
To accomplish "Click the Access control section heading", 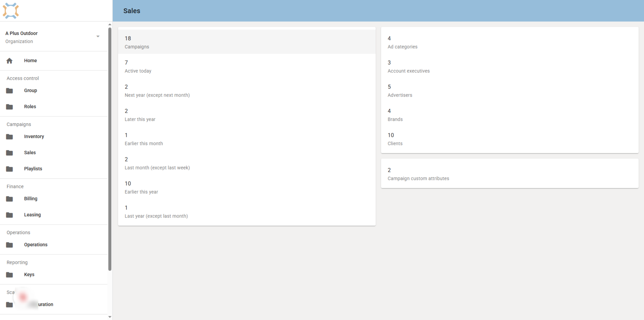I will click(23, 78).
